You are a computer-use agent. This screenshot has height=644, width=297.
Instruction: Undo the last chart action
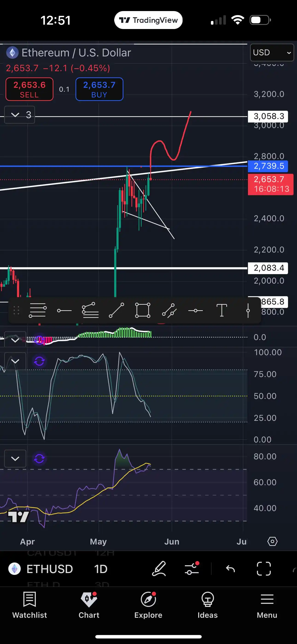(x=230, y=569)
